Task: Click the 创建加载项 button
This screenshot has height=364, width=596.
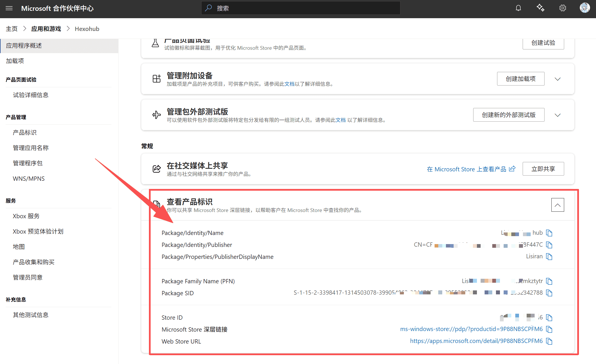Action: tap(520, 79)
